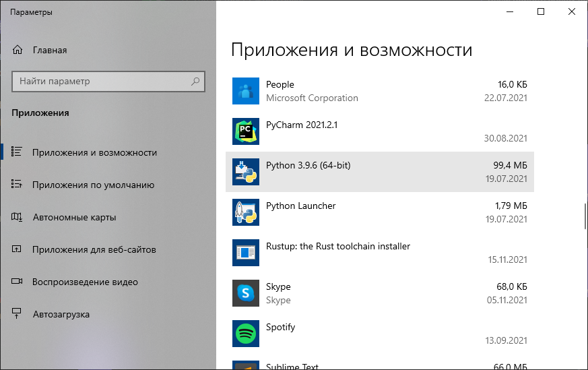Click the People app icon
This screenshot has height=370, width=588.
(x=246, y=91)
